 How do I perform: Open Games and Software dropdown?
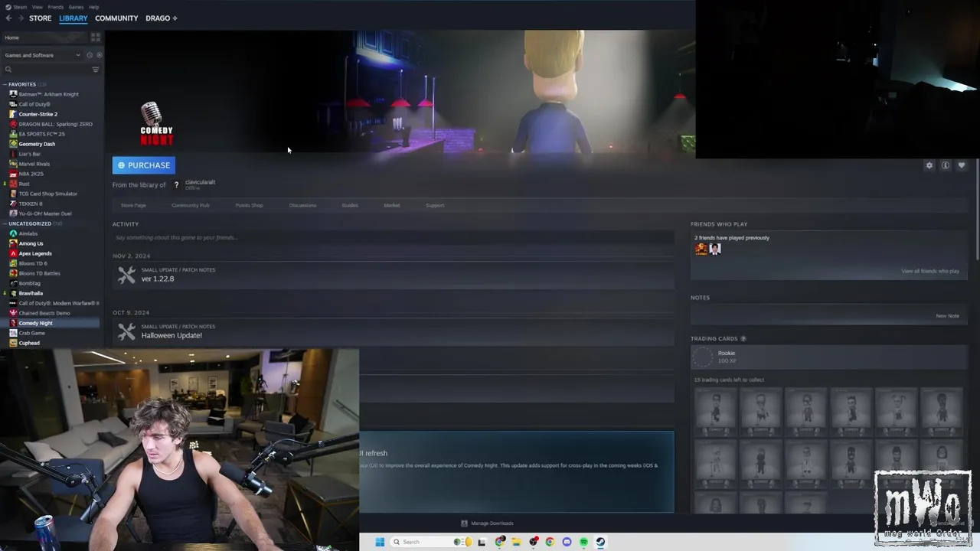(42, 55)
